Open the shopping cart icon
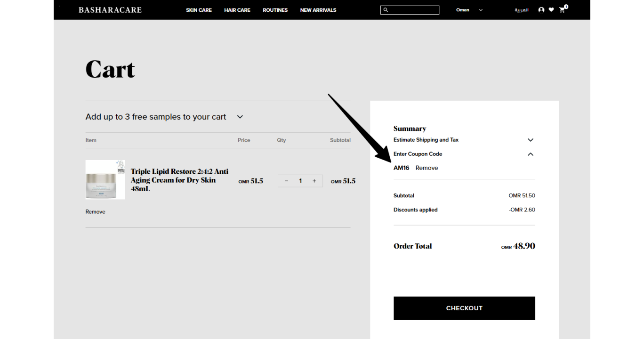This screenshot has height=339, width=644. (x=563, y=9)
